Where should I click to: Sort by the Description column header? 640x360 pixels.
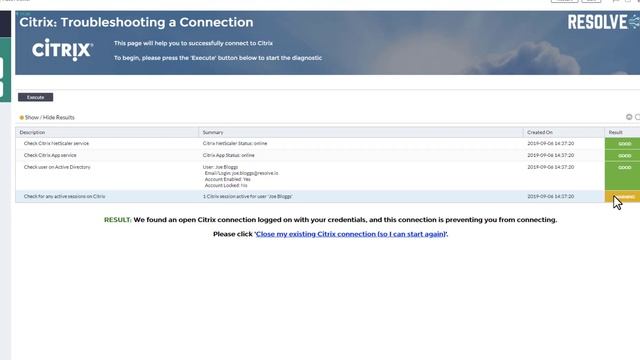click(32, 132)
